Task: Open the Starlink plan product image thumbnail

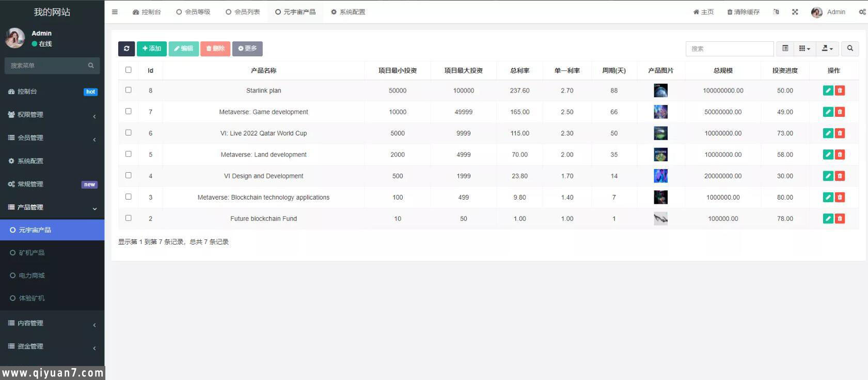Action: pos(660,90)
